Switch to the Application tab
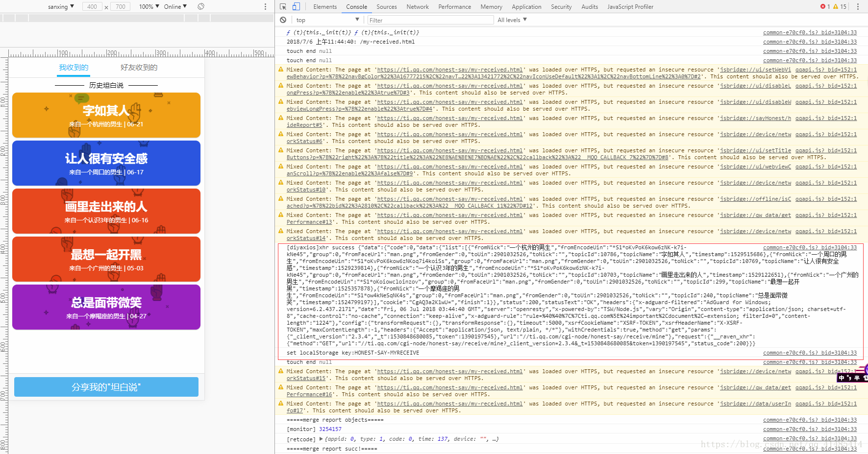This screenshot has width=868, height=454. click(526, 7)
